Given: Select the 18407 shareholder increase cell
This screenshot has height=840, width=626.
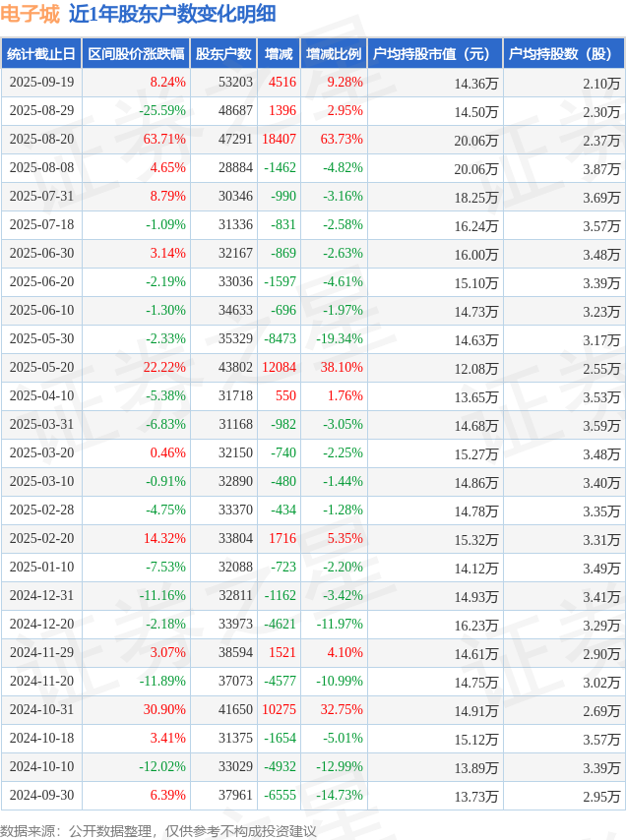Looking at the screenshot, I should tap(280, 140).
